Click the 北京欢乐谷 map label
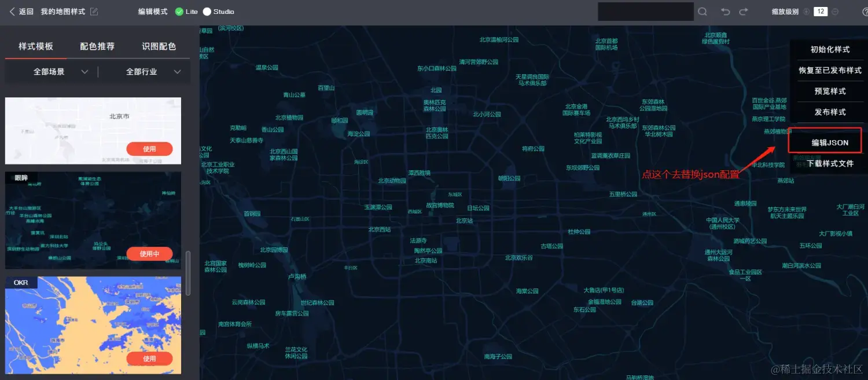 pos(518,258)
